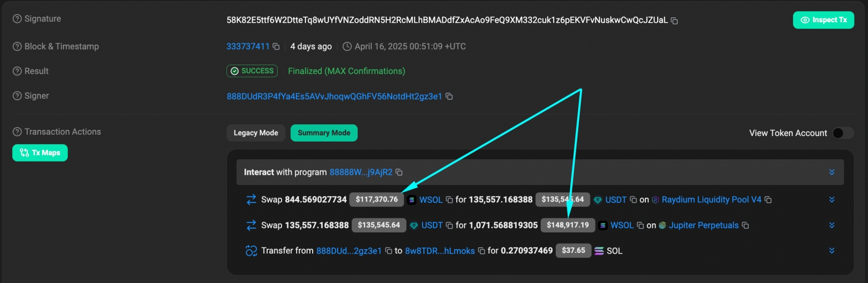
Task: Open block 333737411 link
Action: (248, 47)
